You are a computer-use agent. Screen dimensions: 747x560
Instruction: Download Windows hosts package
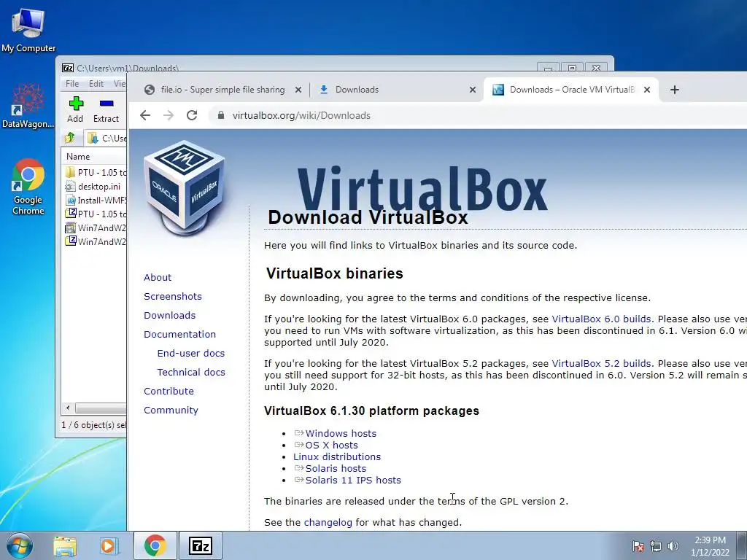coord(341,433)
